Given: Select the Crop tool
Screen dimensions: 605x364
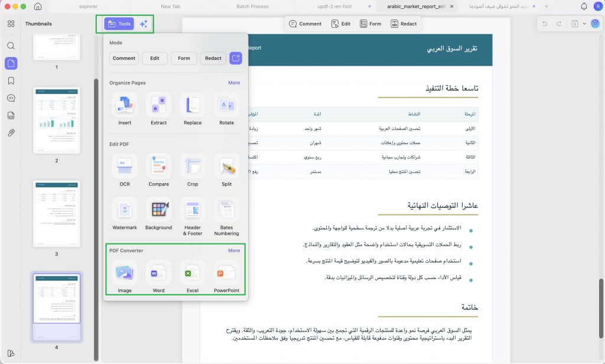Looking at the screenshot, I should pyautogui.click(x=193, y=171).
